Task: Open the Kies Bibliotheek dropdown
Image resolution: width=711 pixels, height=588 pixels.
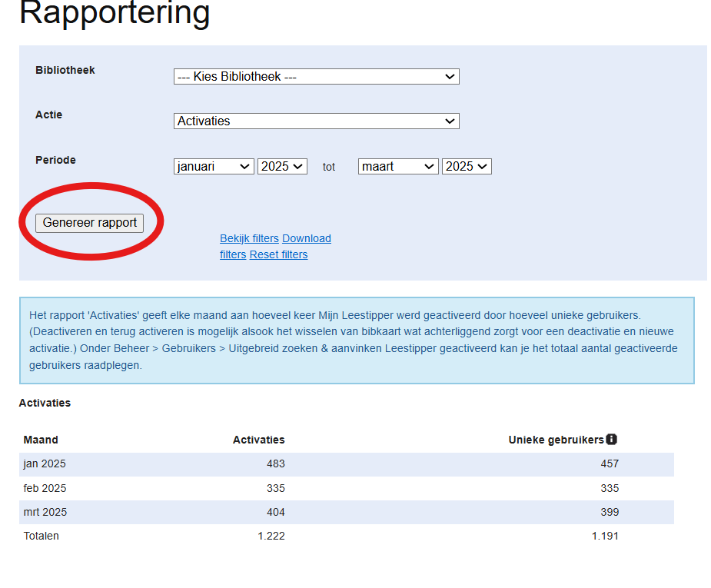Action: point(316,77)
